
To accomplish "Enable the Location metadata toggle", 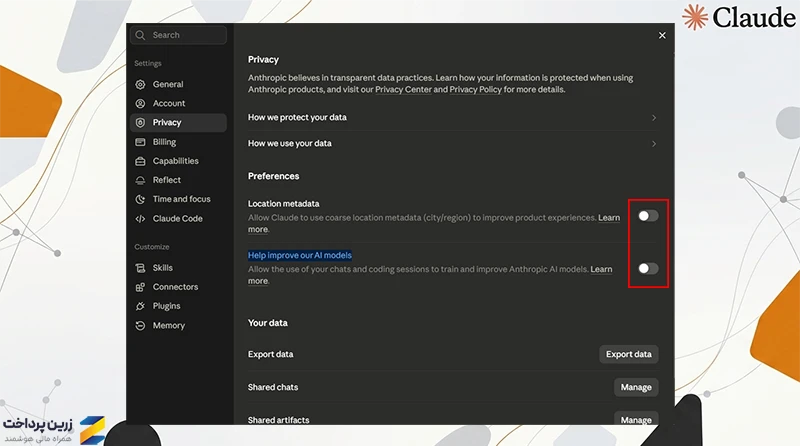I will pos(648,216).
